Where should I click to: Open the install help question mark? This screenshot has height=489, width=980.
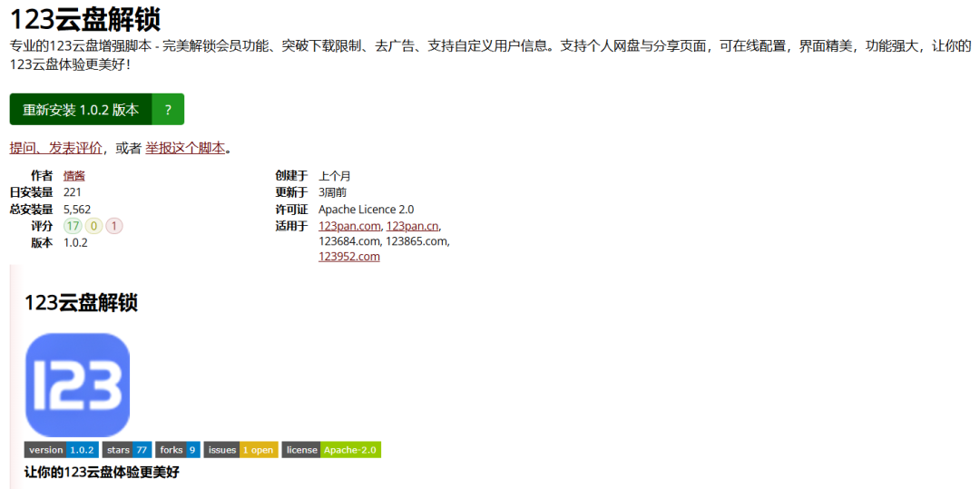point(168,109)
